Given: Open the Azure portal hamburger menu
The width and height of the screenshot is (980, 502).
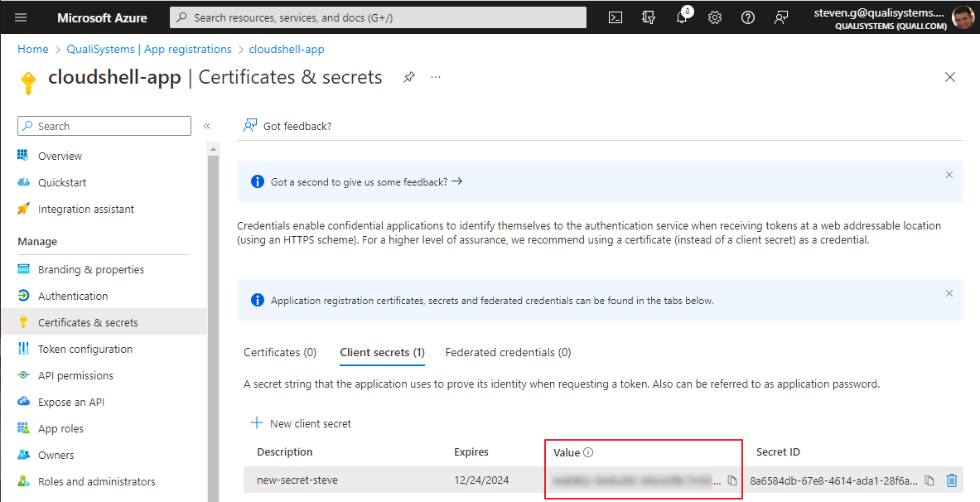Looking at the screenshot, I should click(21, 17).
